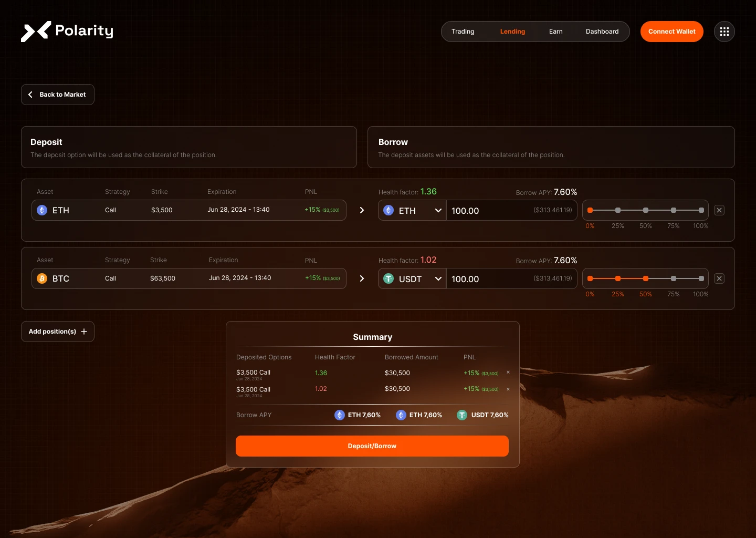Click the second ETH 7,60% icon in summary
Viewport: 756px width, 538px height.
tap(401, 415)
